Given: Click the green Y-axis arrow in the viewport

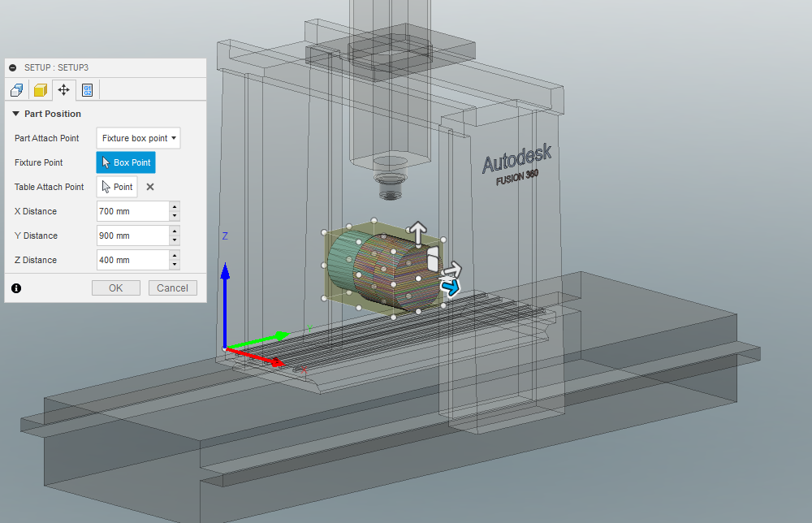Looking at the screenshot, I should pyautogui.click(x=276, y=335).
